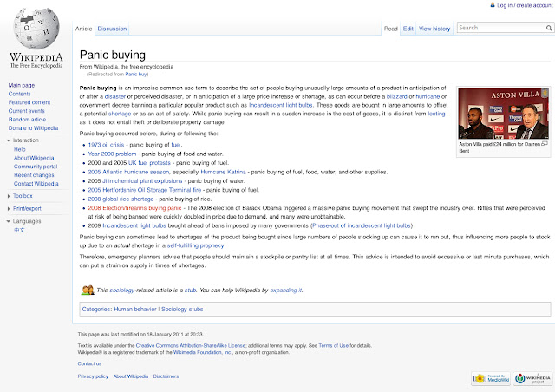Open 'sociology' link in stub notice
Image resolution: width=555 pixels, height=392 pixels.
(x=121, y=290)
